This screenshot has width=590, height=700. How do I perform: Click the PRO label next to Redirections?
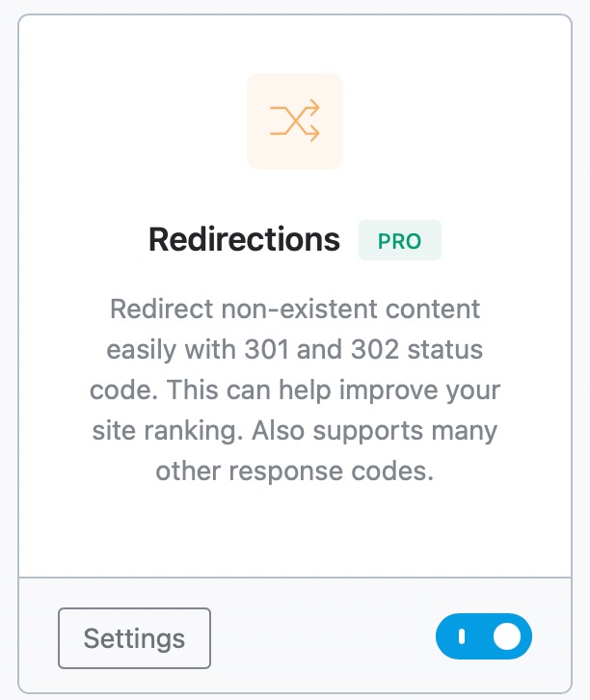tap(400, 241)
